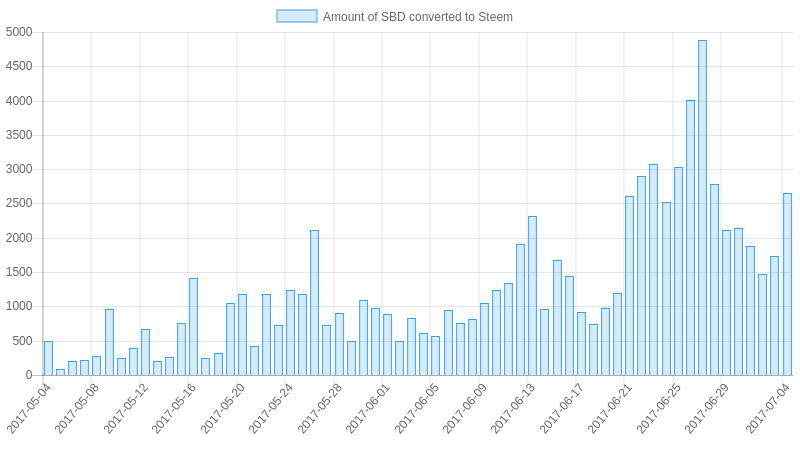Click the bar for 2017-05-24

tap(290, 333)
